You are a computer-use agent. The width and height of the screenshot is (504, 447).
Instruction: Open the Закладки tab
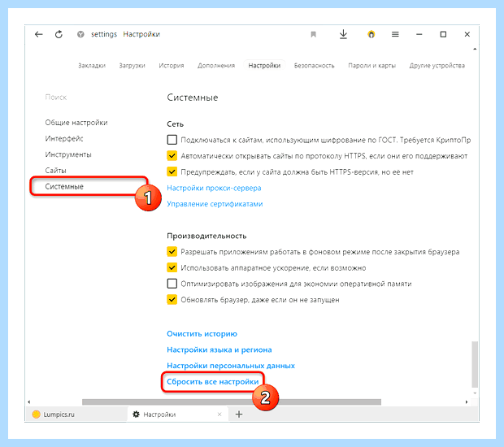pos(92,66)
